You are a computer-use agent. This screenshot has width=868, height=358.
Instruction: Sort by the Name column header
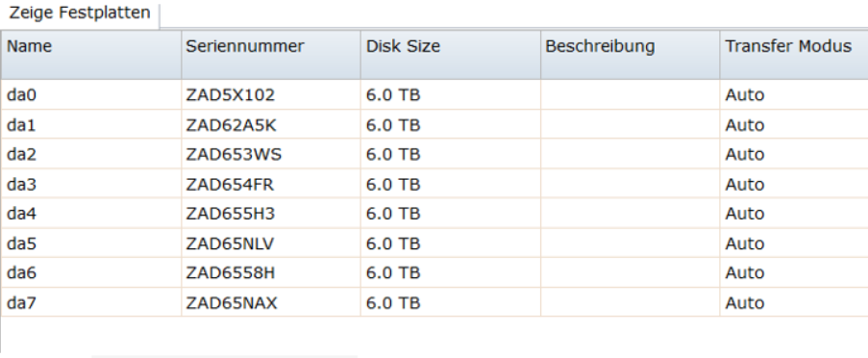(x=90, y=54)
